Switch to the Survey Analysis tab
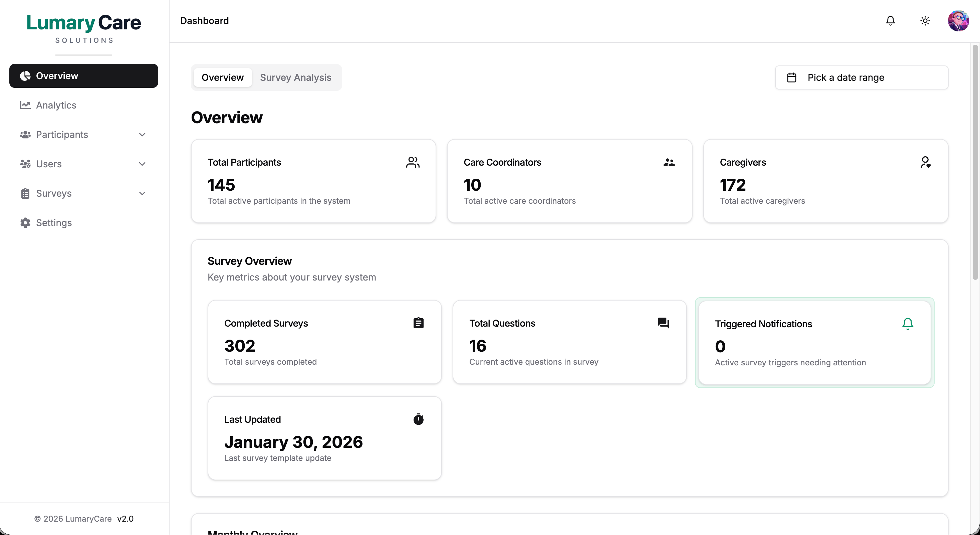The height and width of the screenshot is (535, 980). (x=296, y=77)
